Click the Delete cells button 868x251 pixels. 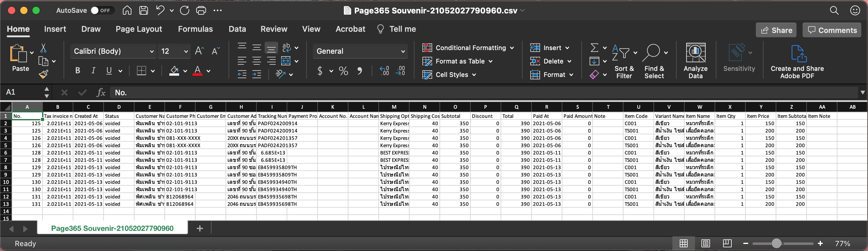pos(550,61)
